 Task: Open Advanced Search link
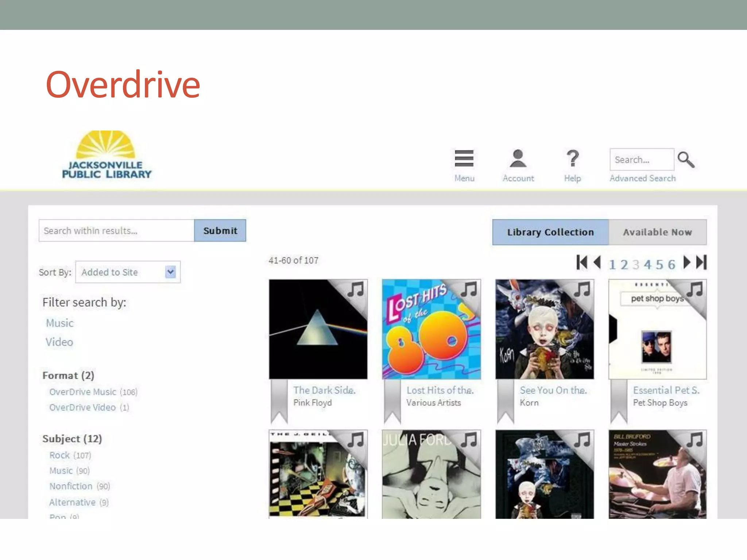[643, 178]
